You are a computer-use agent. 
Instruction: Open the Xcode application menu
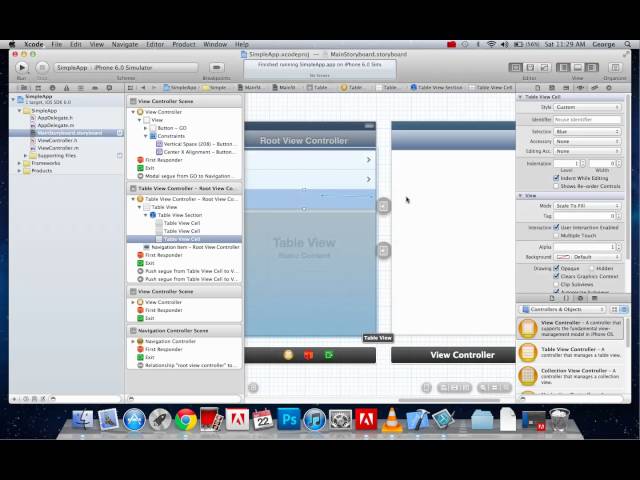tap(33, 44)
